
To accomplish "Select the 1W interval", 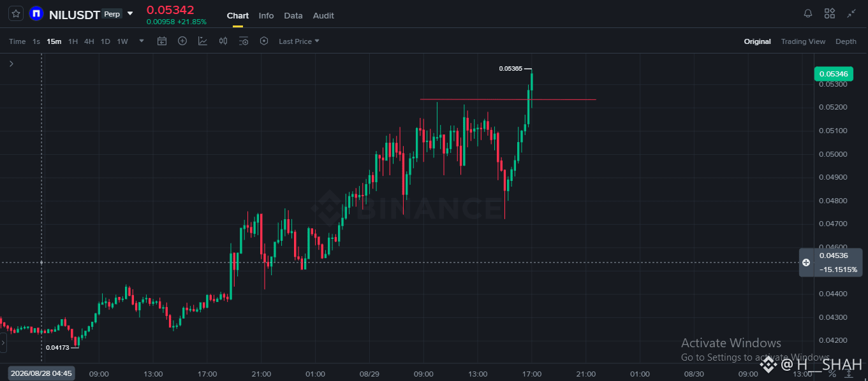I will [x=122, y=41].
